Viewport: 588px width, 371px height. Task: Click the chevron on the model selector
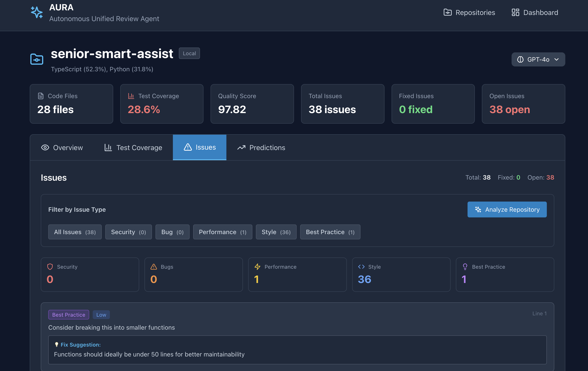point(557,59)
